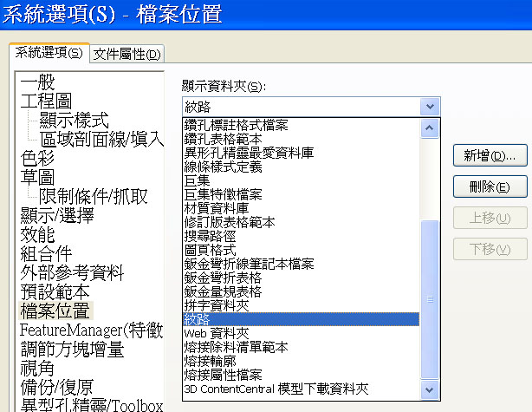Viewport: 532px width, 412px height.
Task: Select 工程圖 in the options tree
Action: pos(46,101)
